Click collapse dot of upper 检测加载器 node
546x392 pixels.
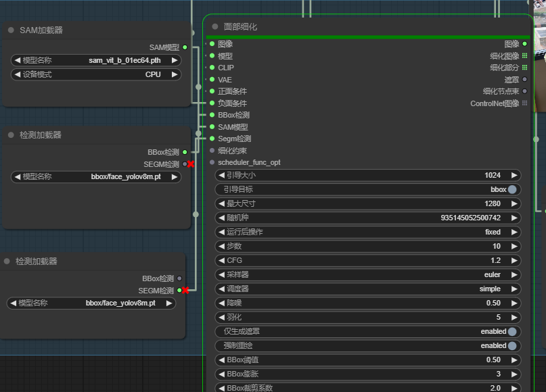[11, 135]
